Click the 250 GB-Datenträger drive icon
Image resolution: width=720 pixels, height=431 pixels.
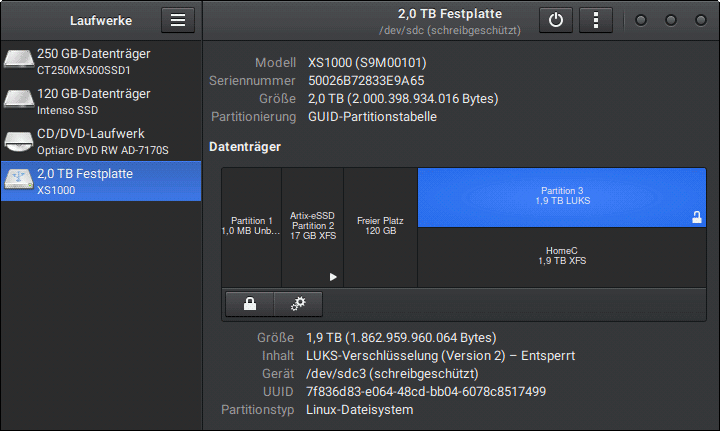pyautogui.click(x=18, y=60)
